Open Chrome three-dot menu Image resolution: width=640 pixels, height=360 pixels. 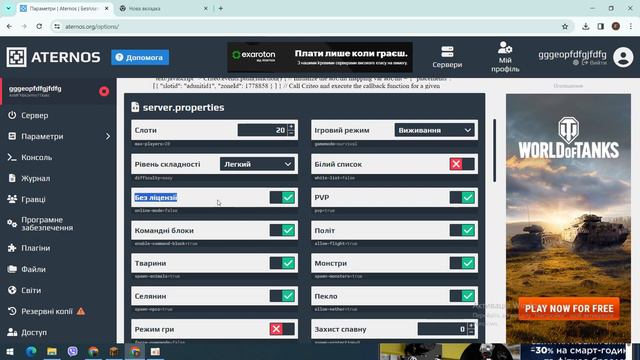(x=631, y=27)
